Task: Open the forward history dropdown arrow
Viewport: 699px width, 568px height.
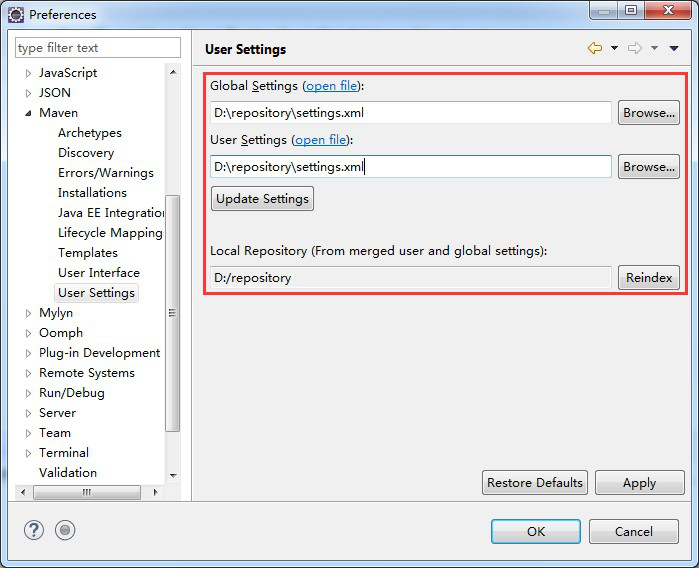Action: [x=654, y=48]
